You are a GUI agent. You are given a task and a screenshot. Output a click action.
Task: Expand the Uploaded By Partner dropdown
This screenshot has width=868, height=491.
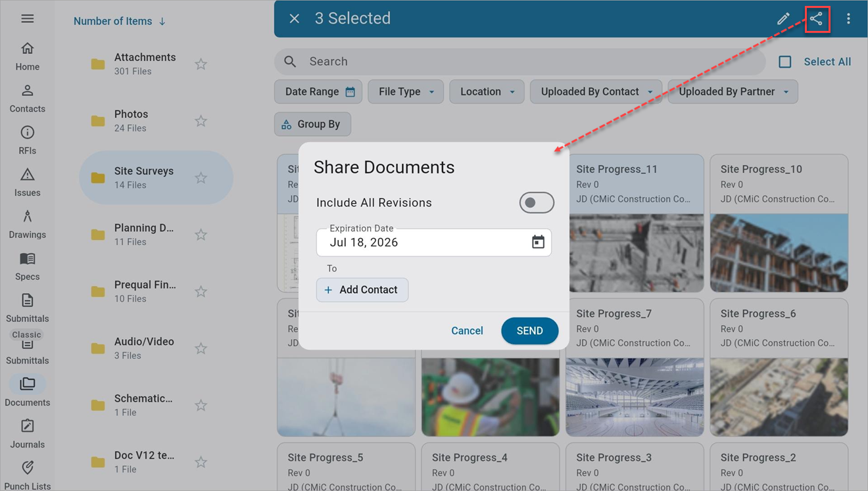coord(733,91)
